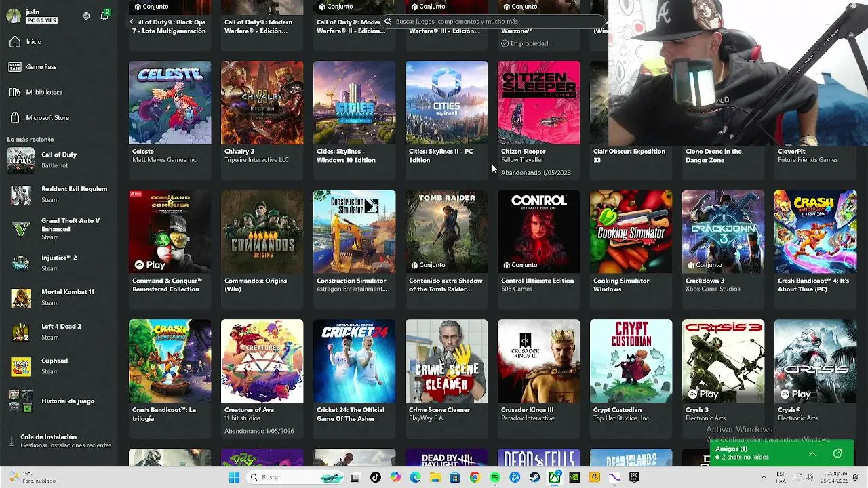Open Microsoft Edge from the taskbar
This screenshot has width=868, height=488.
[416, 477]
